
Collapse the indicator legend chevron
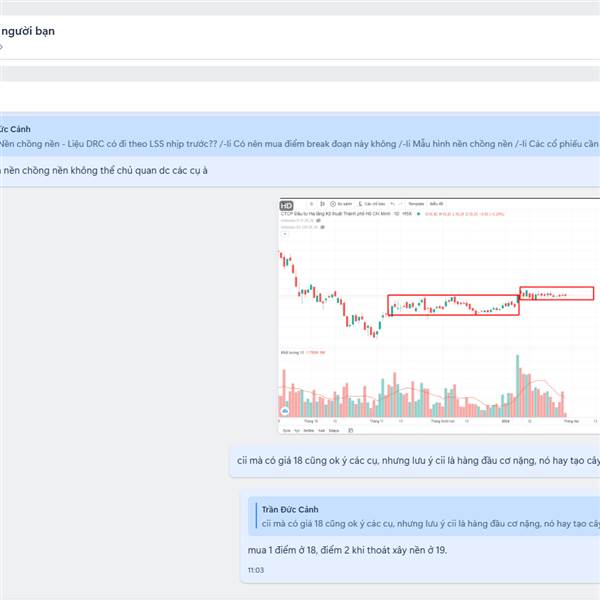click(285, 234)
